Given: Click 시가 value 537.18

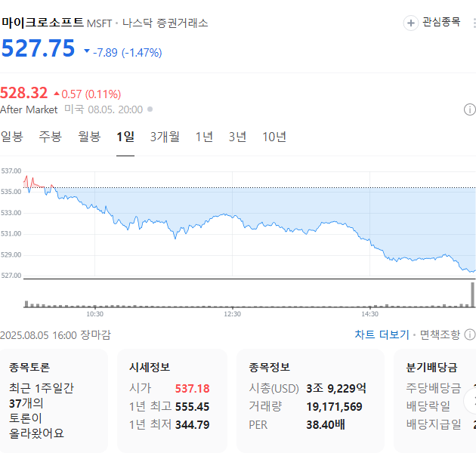Looking at the screenshot, I should [x=192, y=389].
